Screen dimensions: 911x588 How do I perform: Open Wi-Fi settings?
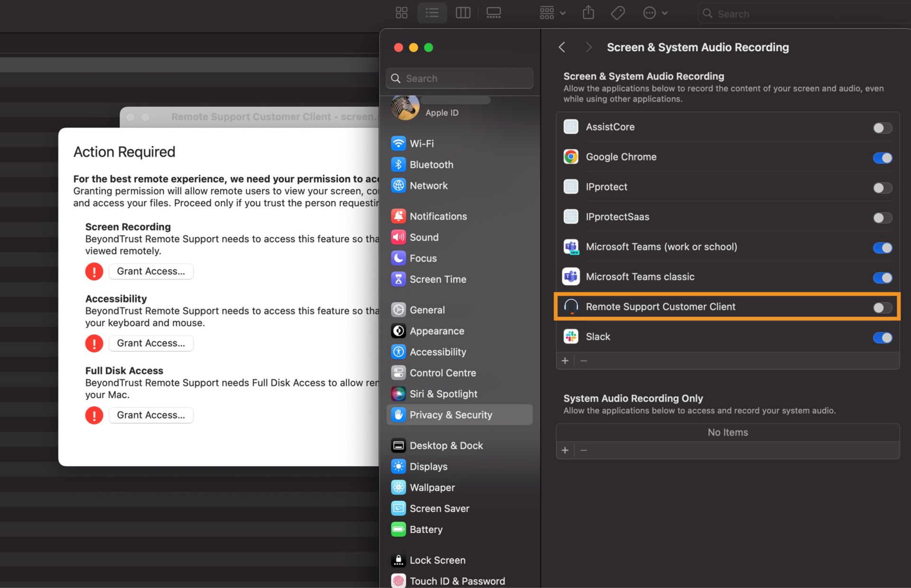(459, 143)
